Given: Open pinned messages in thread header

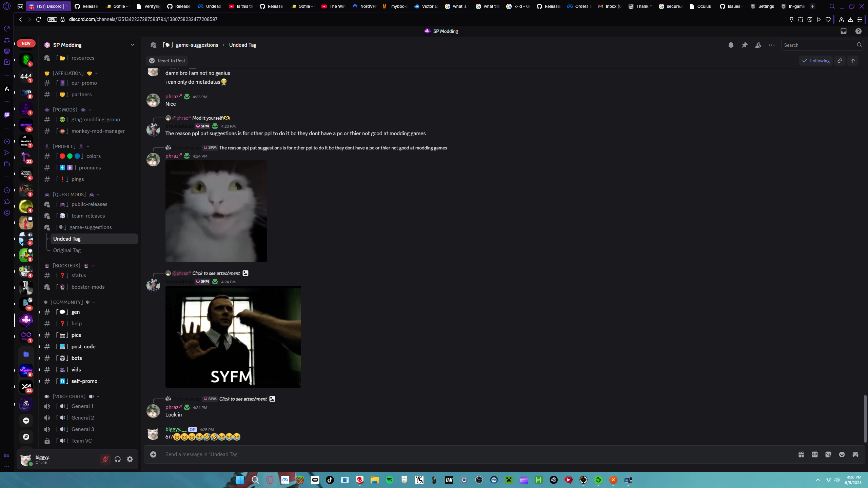Looking at the screenshot, I should pos(744,45).
